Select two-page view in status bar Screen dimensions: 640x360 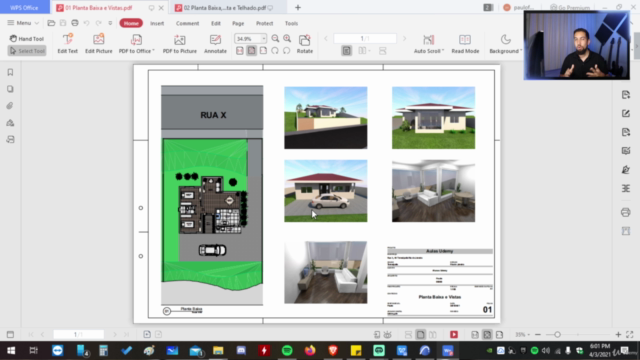[433, 335]
